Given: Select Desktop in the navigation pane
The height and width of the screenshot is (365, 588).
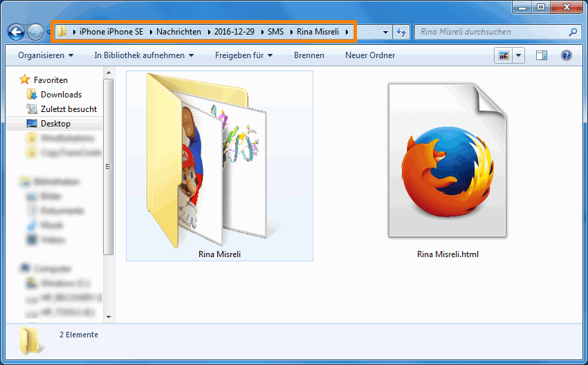Looking at the screenshot, I should point(55,124).
